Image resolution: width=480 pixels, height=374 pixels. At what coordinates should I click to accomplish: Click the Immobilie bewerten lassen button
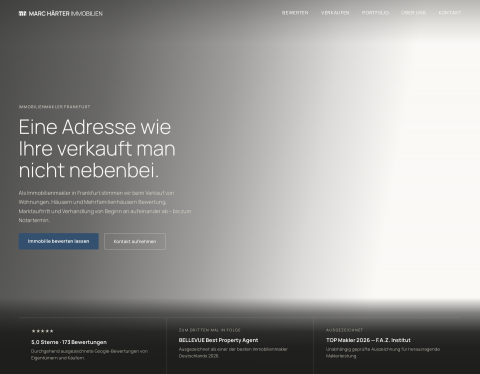[59, 241]
